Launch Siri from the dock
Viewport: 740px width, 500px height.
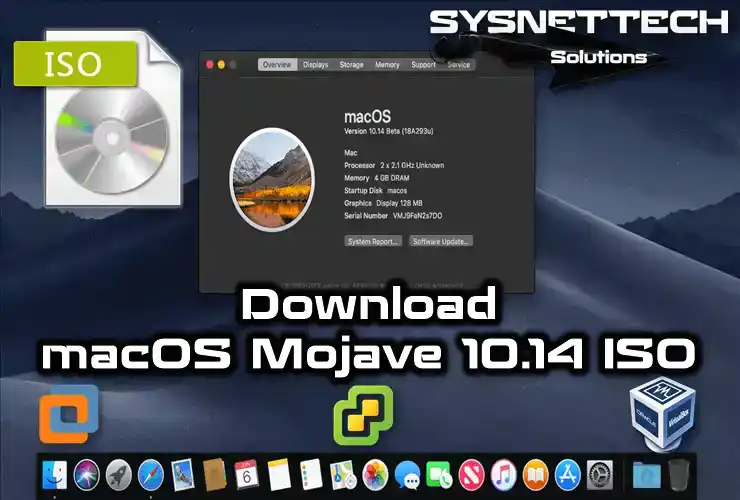pyautogui.click(x=87, y=475)
